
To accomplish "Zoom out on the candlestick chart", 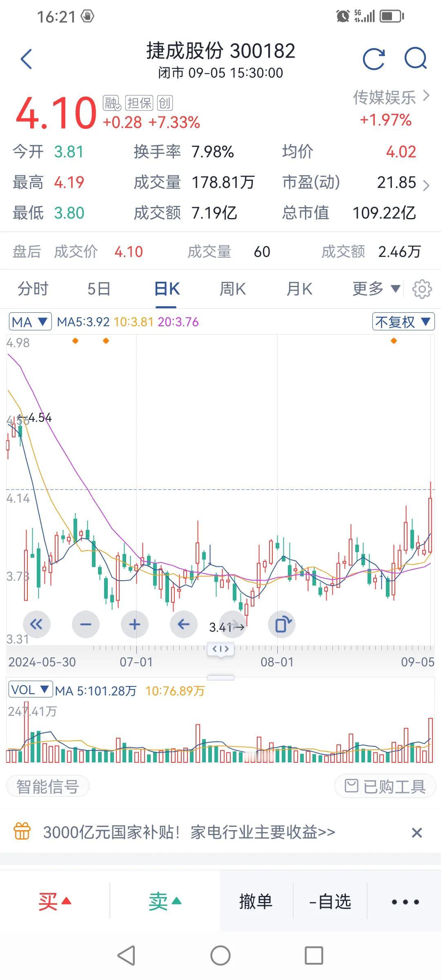I will point(86,624).
